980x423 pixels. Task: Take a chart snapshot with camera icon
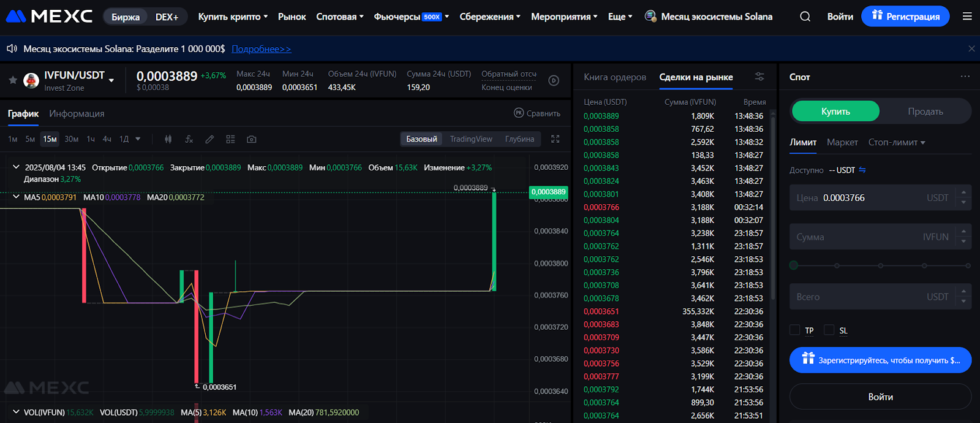coord(251,139)
